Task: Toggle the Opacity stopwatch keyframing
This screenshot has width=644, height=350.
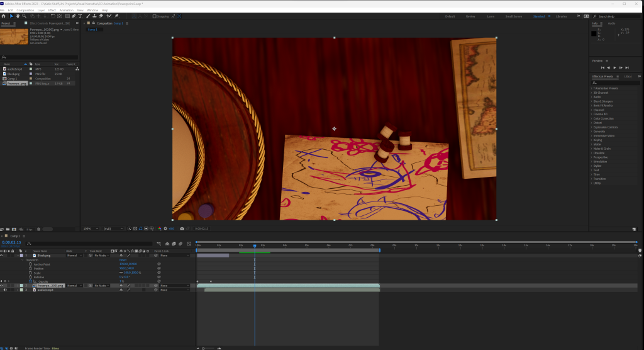Action: [30, 281]
